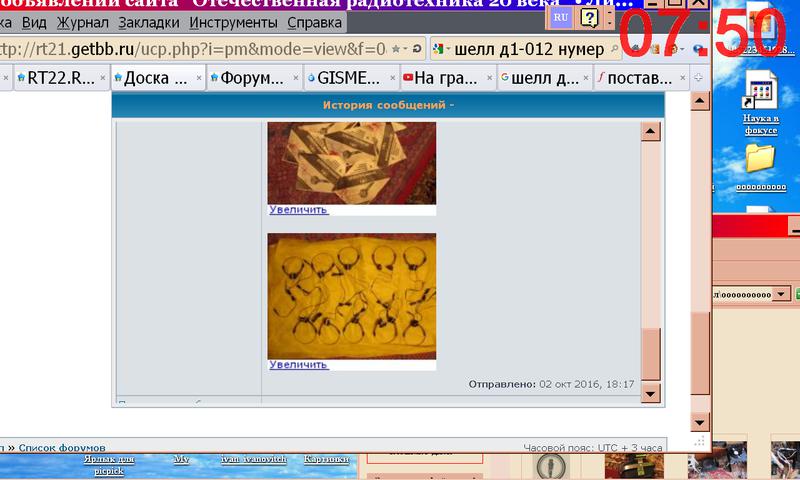800x480 pixels.
Task: Close the Форум... tab
Action: tap(295, 78)
